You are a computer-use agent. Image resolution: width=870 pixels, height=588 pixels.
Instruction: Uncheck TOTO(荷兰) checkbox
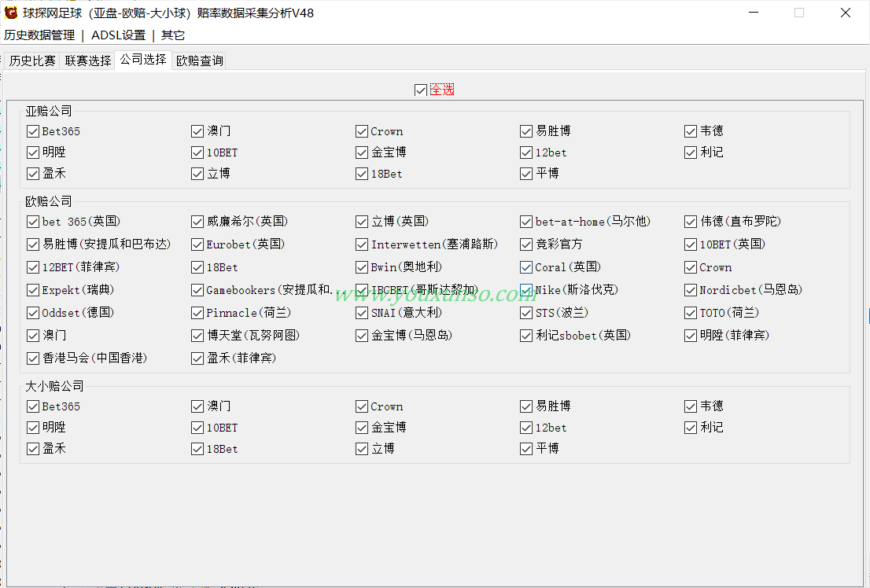(x=690, y=313)
